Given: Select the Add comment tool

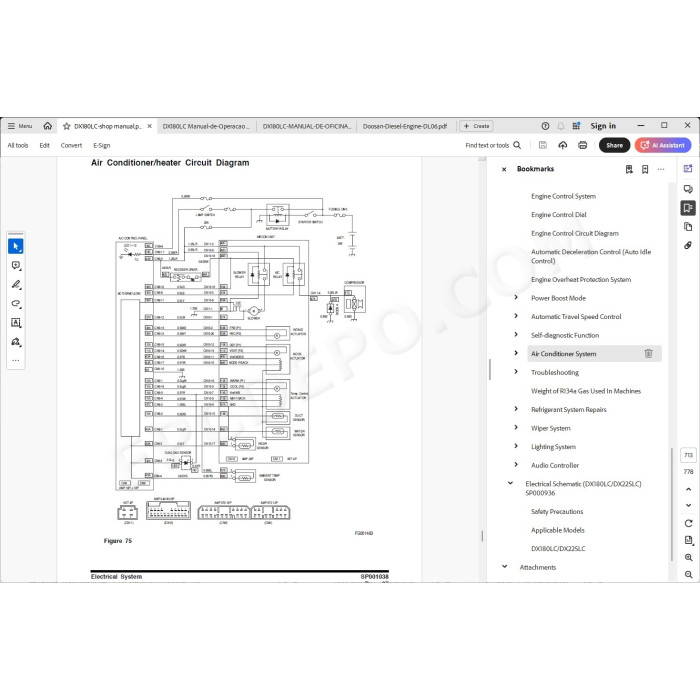Looking at the screenshot, I should [16, 266].
